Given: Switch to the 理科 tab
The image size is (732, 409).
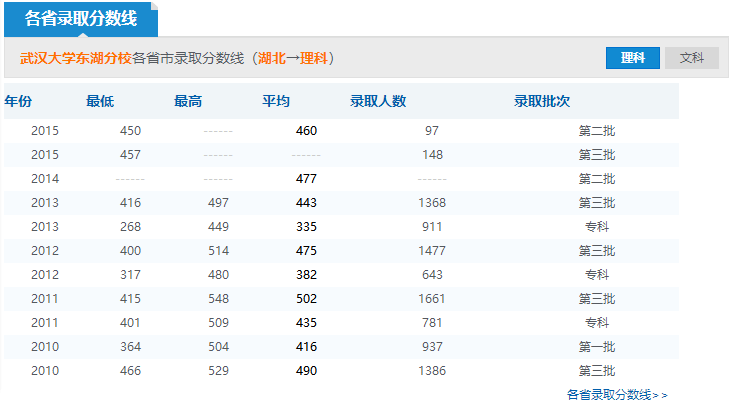Looking at the screenshot, I should point(633,58).
